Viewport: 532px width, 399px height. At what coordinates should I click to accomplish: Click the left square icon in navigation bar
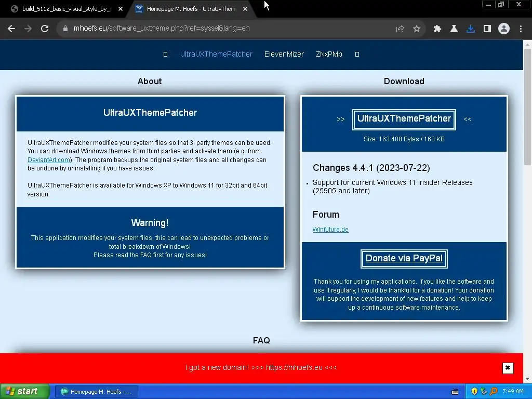coord(166,54)
